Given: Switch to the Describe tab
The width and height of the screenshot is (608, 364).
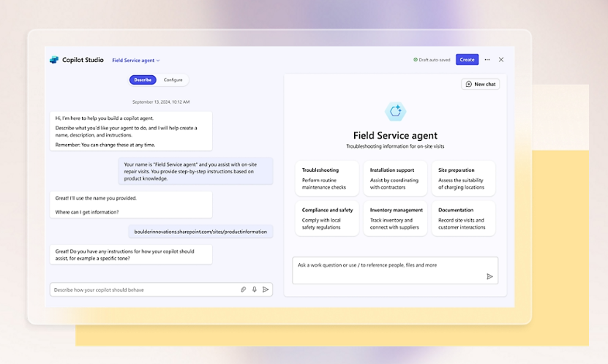Looking at the screenshot, I should [x=143, y=80].
